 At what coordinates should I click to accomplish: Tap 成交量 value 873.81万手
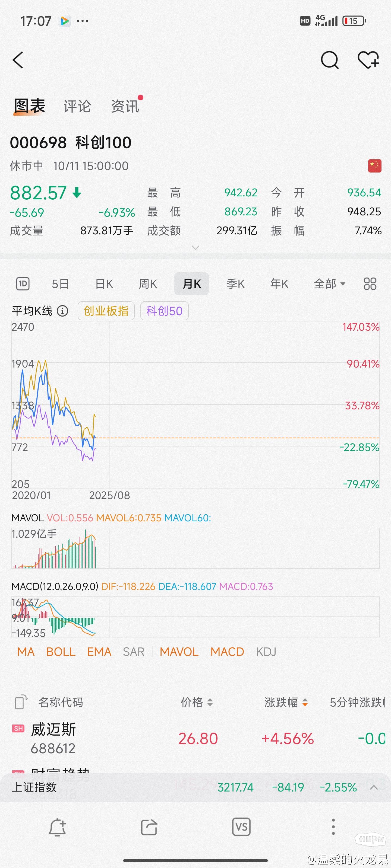pos(107,231)
